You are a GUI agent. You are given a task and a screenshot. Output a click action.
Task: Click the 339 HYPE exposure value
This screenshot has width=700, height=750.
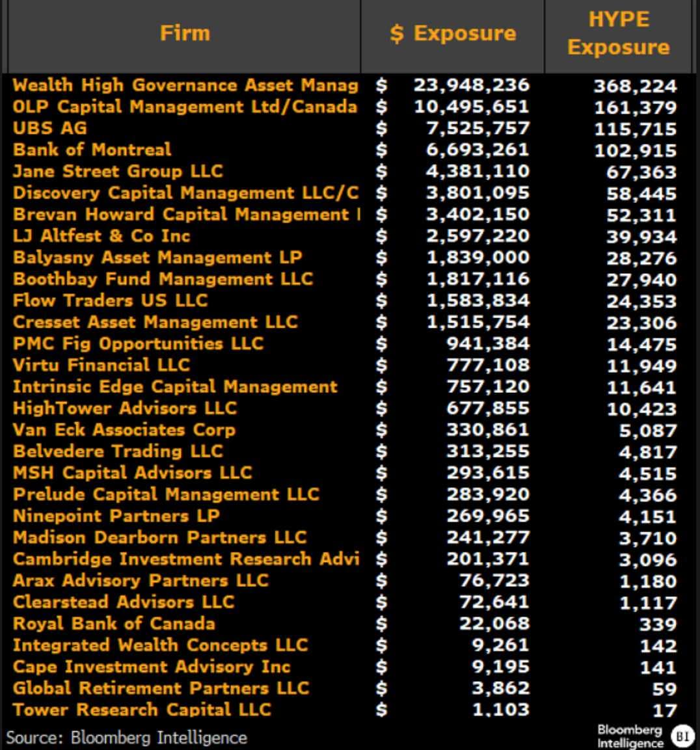[x=658, y=624]
